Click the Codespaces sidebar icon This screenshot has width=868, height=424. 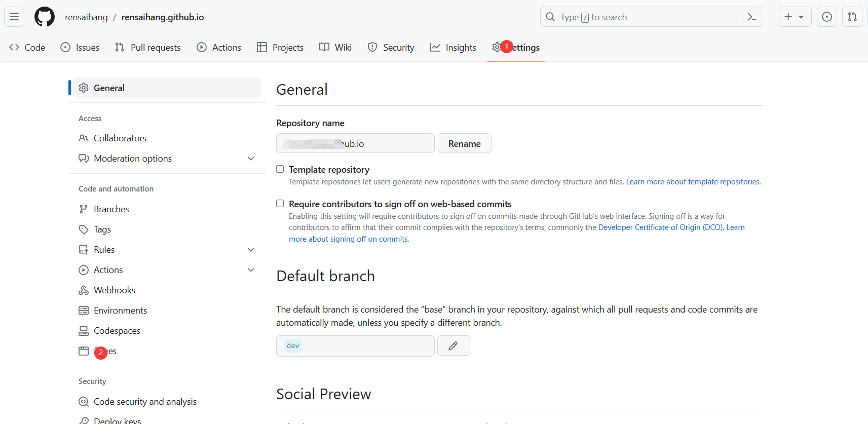click(84, 331)
